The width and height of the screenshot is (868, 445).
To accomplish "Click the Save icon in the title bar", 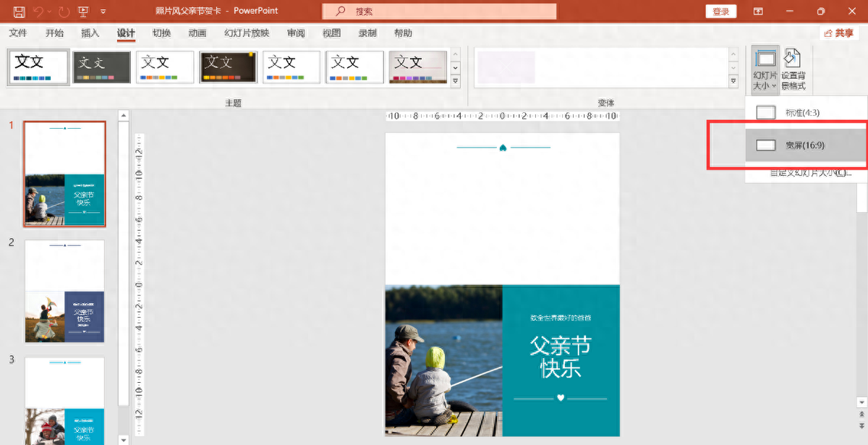I will pos(19,12).
